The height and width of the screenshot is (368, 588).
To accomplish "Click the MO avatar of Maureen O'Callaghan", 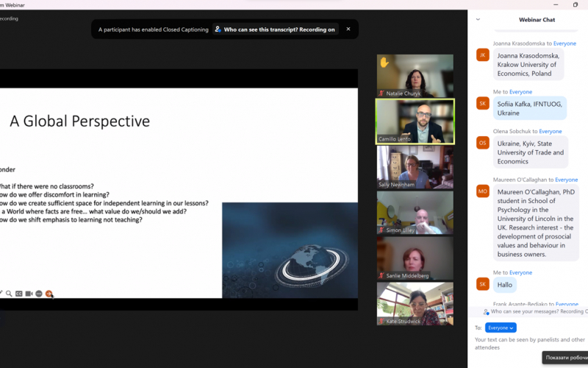I will pos(483,191).
